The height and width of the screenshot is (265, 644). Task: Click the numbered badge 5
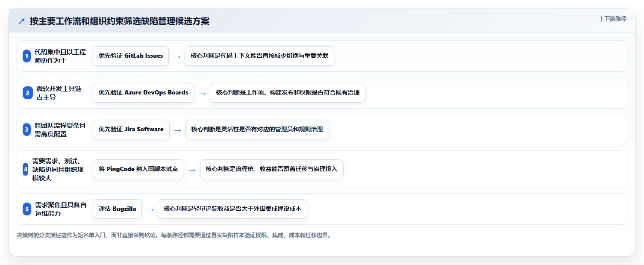[27, 209]
